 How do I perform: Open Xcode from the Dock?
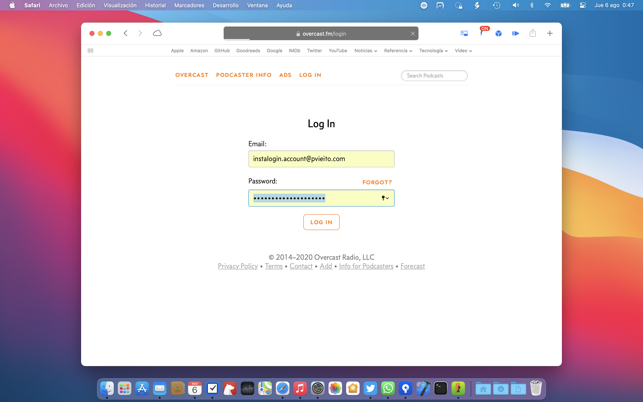(423, 388)
